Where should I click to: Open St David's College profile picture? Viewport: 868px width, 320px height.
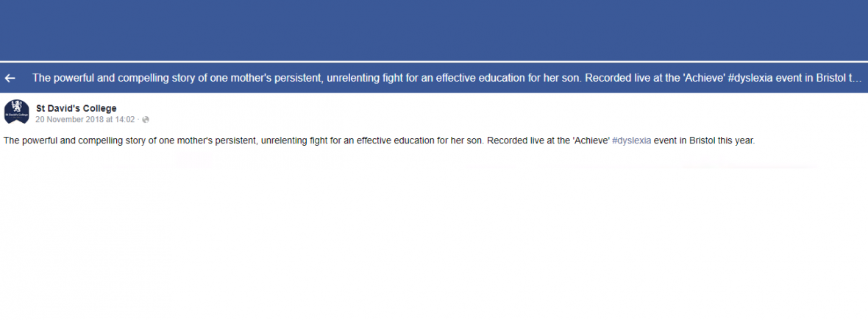pos(16,113)
